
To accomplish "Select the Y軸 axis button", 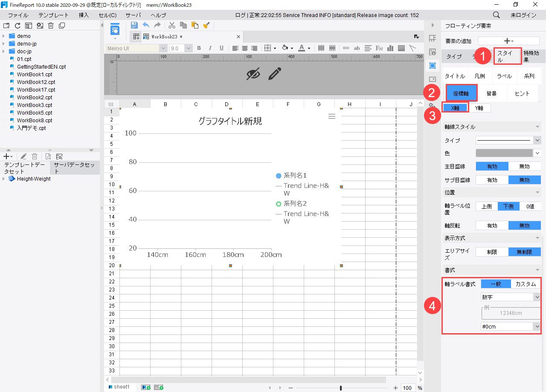I will click(x=479, y=108).
